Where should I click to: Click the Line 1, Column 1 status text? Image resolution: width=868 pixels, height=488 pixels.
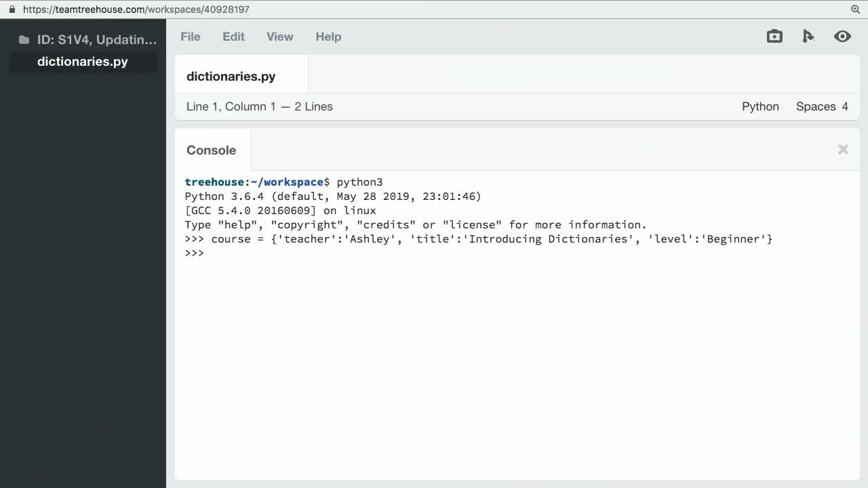tap(260, 106)
